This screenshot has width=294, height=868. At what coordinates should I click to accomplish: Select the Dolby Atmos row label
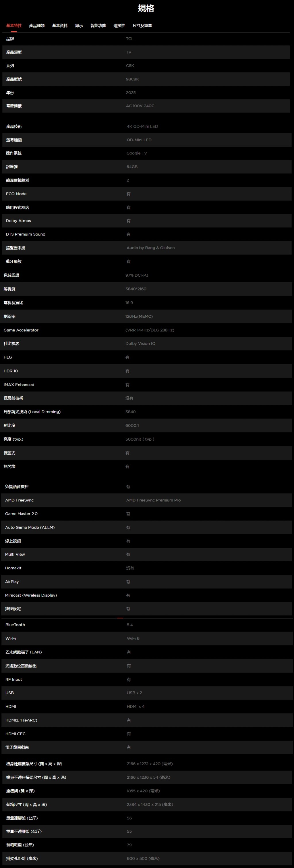(19, 221)
